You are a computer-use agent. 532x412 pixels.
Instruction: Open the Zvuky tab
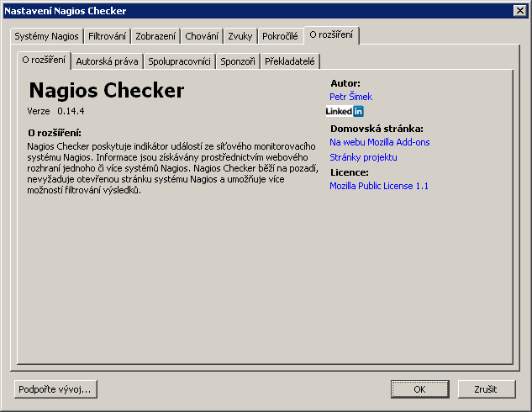click(x=240, y=36)
